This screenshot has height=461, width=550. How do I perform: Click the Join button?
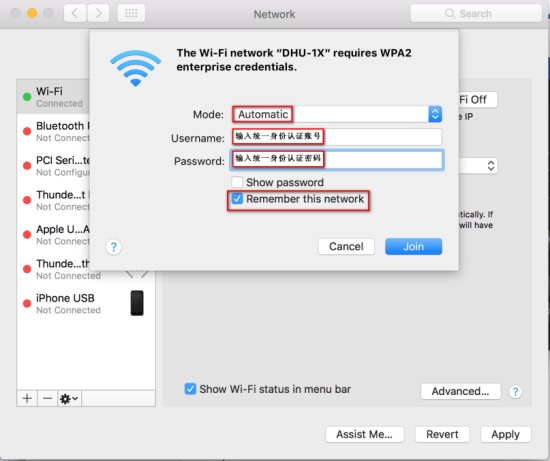(x=413, y=247)
